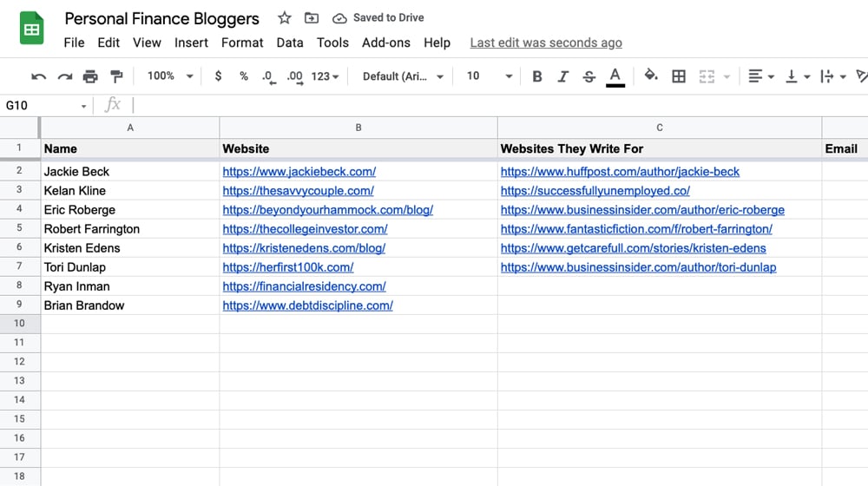Open the Tools menu
The width and height of the screenshot is (868, 486).
click(332, 43)
